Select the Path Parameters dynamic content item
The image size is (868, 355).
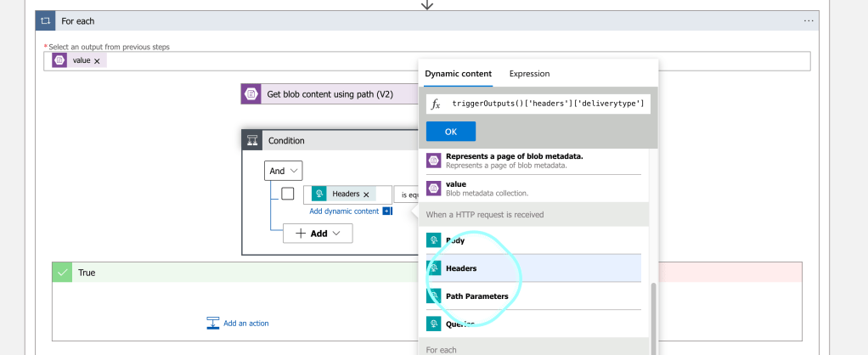coord(533,296)
